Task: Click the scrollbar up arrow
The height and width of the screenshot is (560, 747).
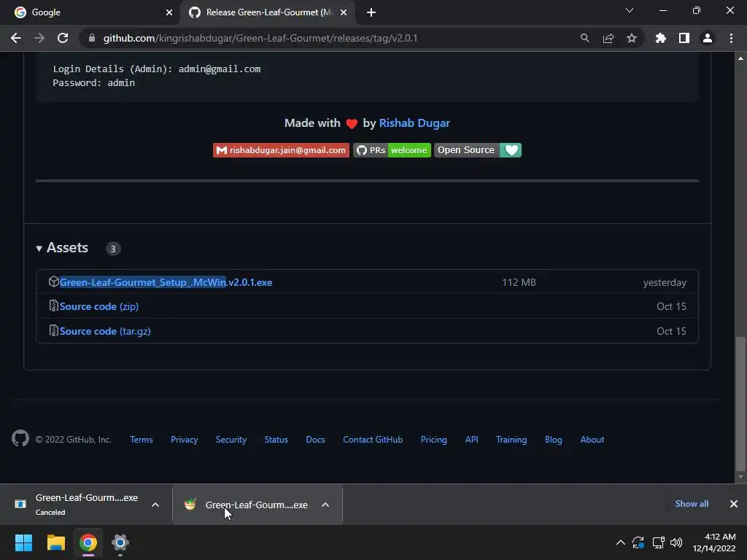Action: tap(740, 58)
